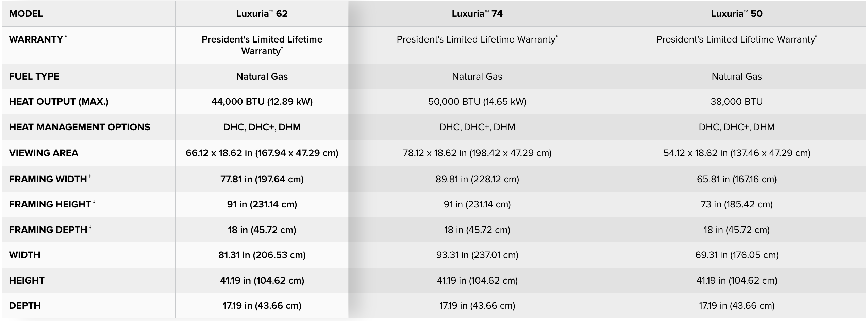
Task: Click the WARRANTY row label
Action: coord(36,39)
